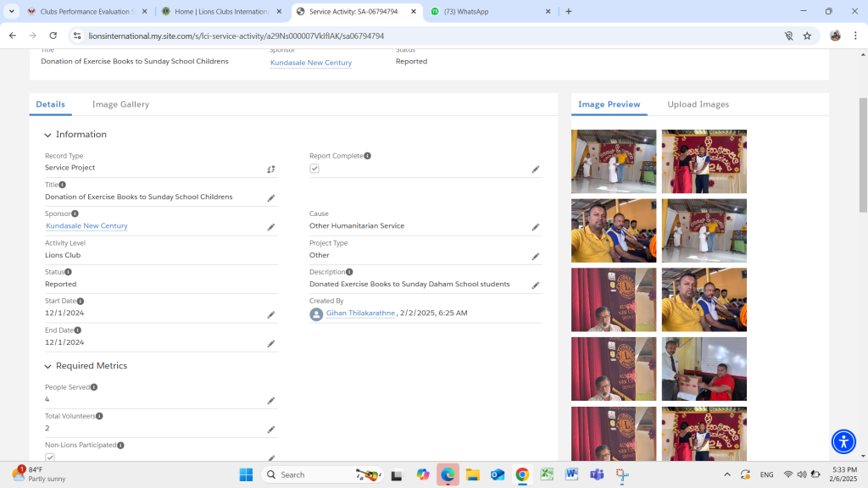Open Microsoft Teams from the taskbar
This screenshot has width=868, height=488.
pos(597,474)
